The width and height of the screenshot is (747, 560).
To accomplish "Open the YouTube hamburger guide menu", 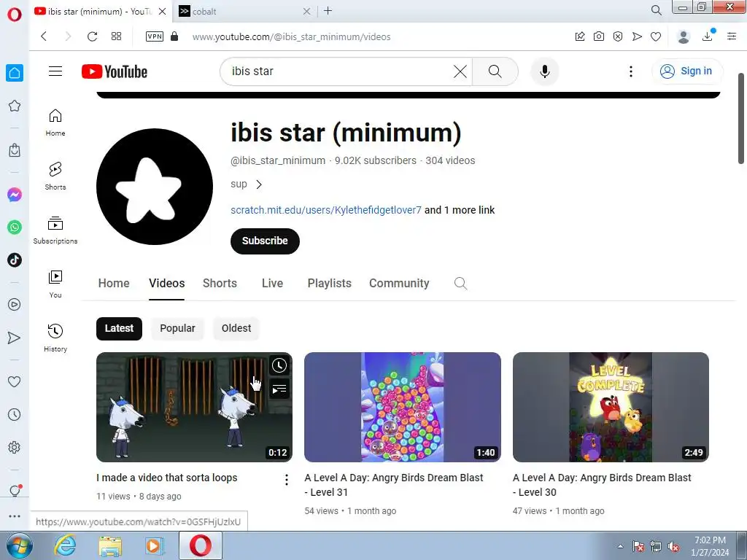I will [x=55, y=71].
